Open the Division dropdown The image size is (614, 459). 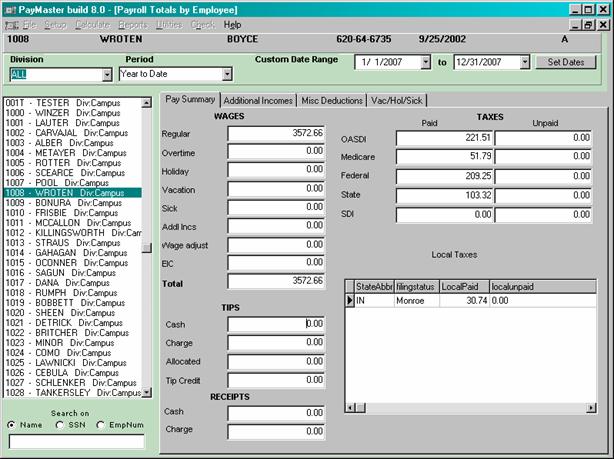(107, 74)
